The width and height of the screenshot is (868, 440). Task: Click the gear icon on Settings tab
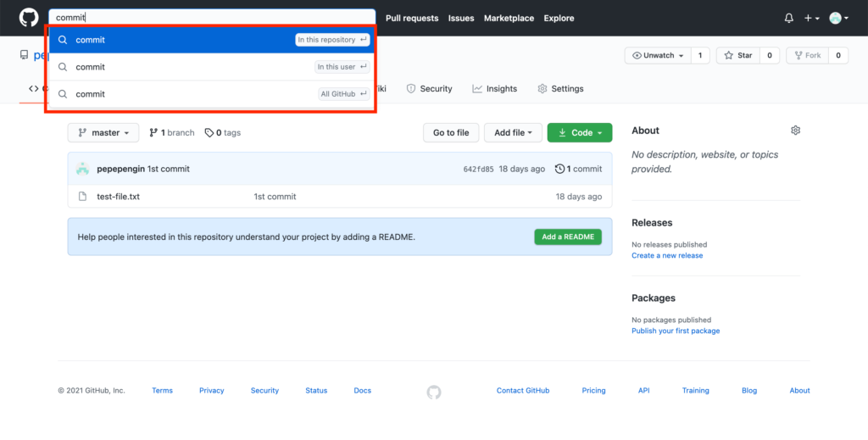pyautogui.click(x=542, y=88)
